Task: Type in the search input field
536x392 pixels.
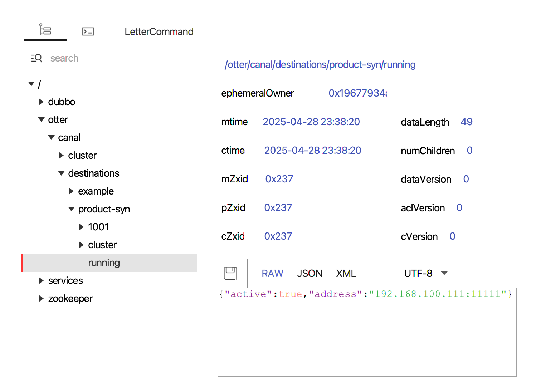Action: tap(118, 59)
